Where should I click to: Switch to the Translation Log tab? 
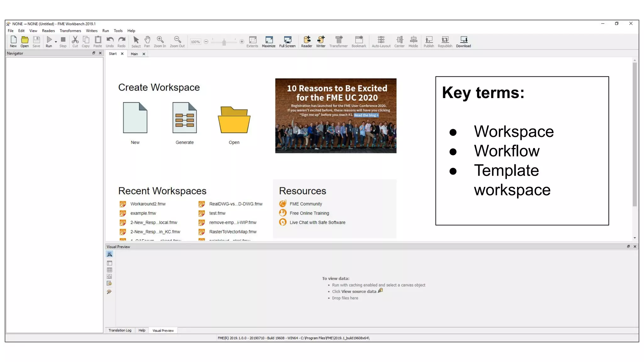pos(120,331)
